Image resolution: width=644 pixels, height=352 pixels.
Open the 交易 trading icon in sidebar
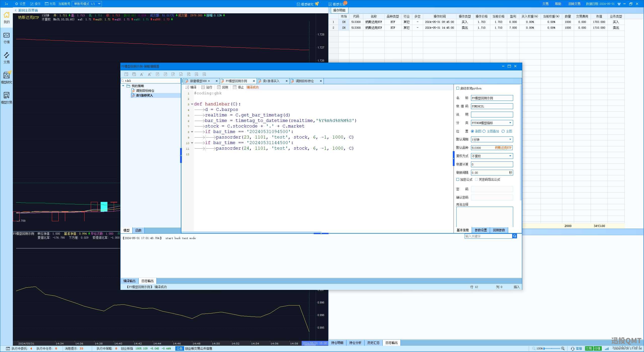7,58
